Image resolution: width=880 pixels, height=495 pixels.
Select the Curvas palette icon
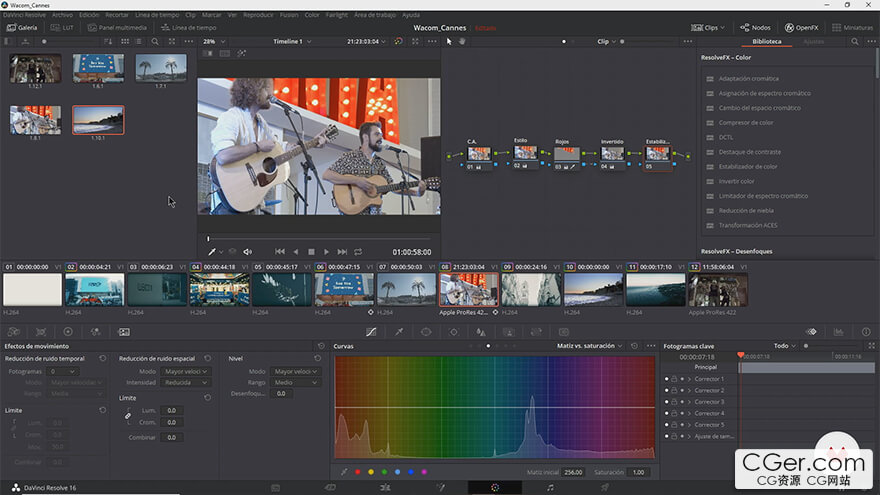pyautogui.click(x=371, y=331)
